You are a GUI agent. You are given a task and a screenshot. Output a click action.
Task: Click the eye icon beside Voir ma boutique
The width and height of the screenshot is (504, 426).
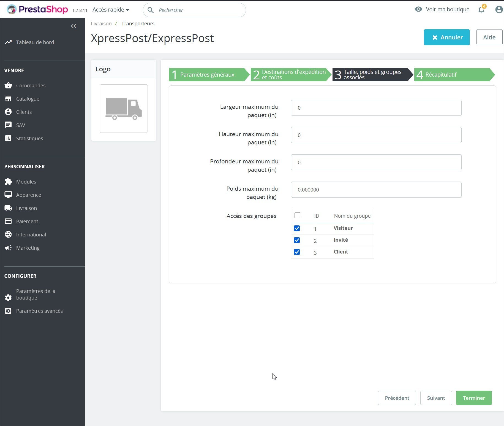click(x=418, y=9)
